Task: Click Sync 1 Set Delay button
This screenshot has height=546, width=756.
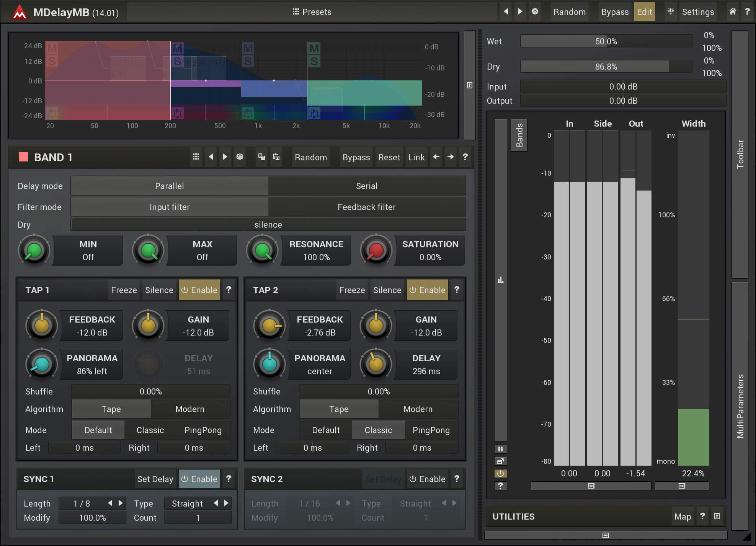Action: pyautogui.click(x=155, y=479)
